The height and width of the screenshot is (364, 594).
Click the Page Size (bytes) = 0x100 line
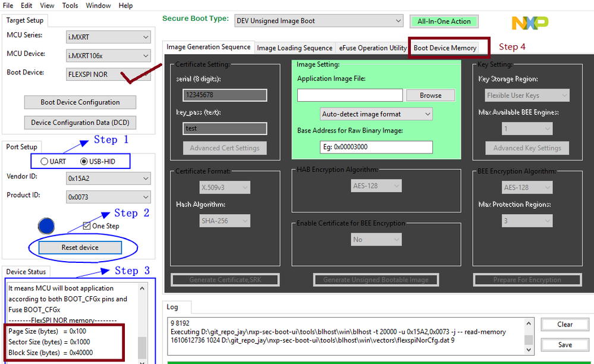48,331
